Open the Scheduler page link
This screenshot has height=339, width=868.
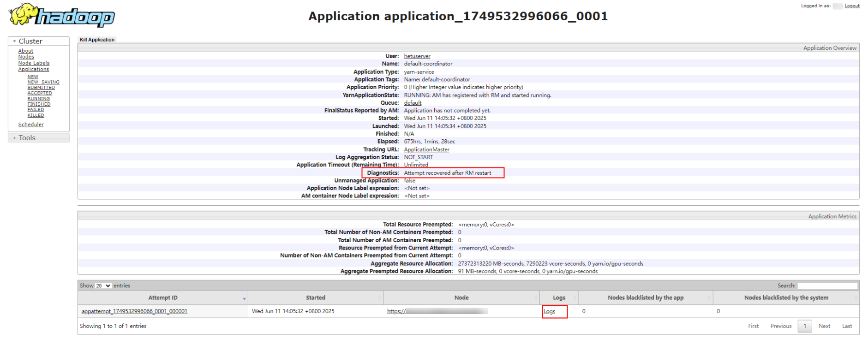31,125
